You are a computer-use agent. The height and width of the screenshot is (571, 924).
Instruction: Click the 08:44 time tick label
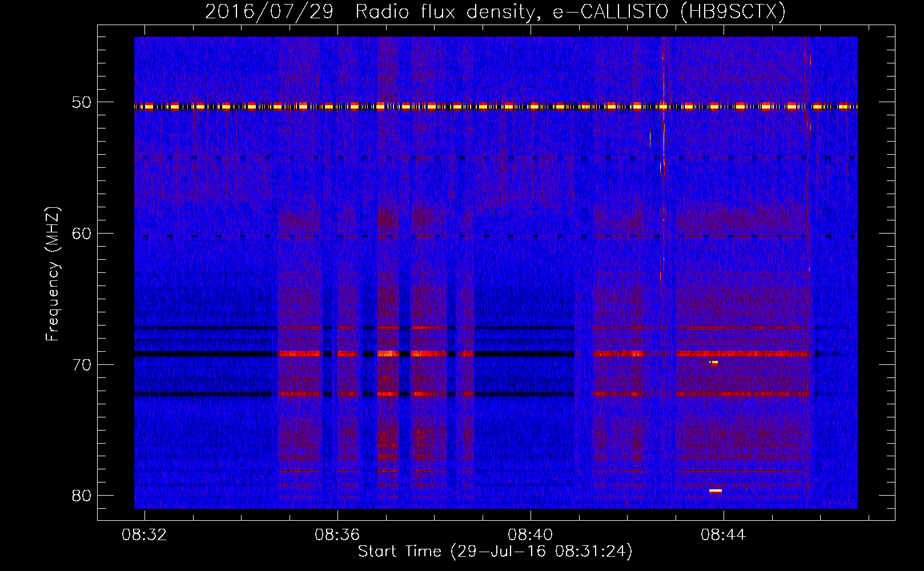[x=724, y=535]
